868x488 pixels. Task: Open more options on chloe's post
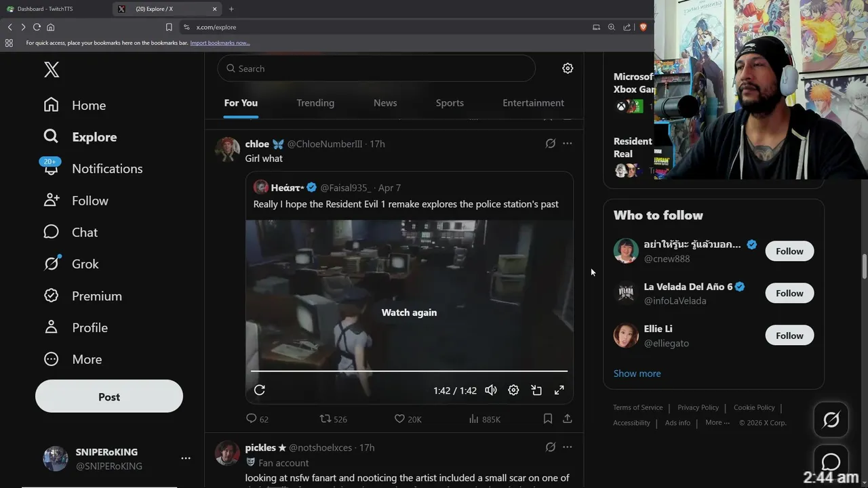click(x=568, y=144)
